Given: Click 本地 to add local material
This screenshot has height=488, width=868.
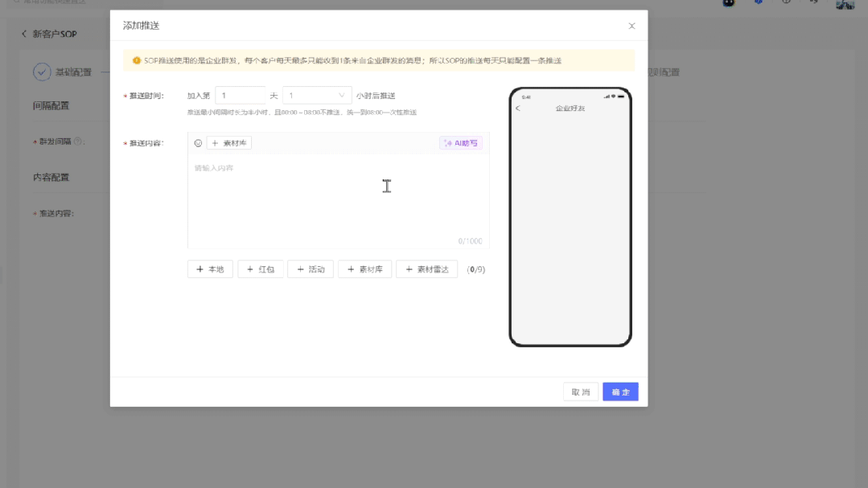Looking at the screenshot, I should (x=209, y=269).
